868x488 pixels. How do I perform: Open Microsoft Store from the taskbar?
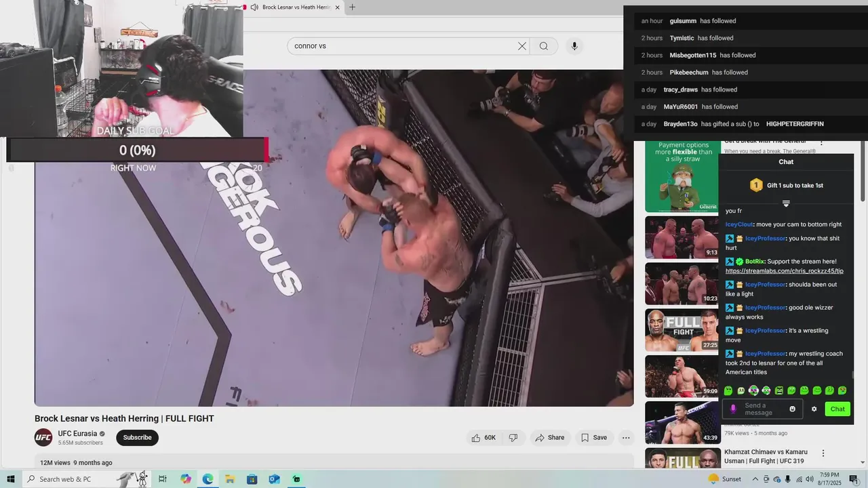pyautogui.click(x=252, y=479)
